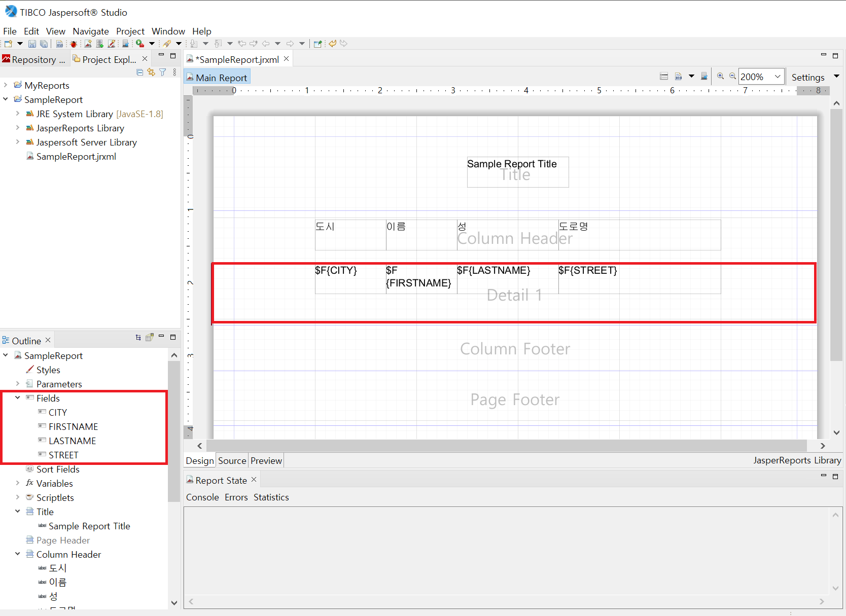846x616 pixels.
Task: Click the canvas horizontal scrollbar thumb
Action: (506, 446)
